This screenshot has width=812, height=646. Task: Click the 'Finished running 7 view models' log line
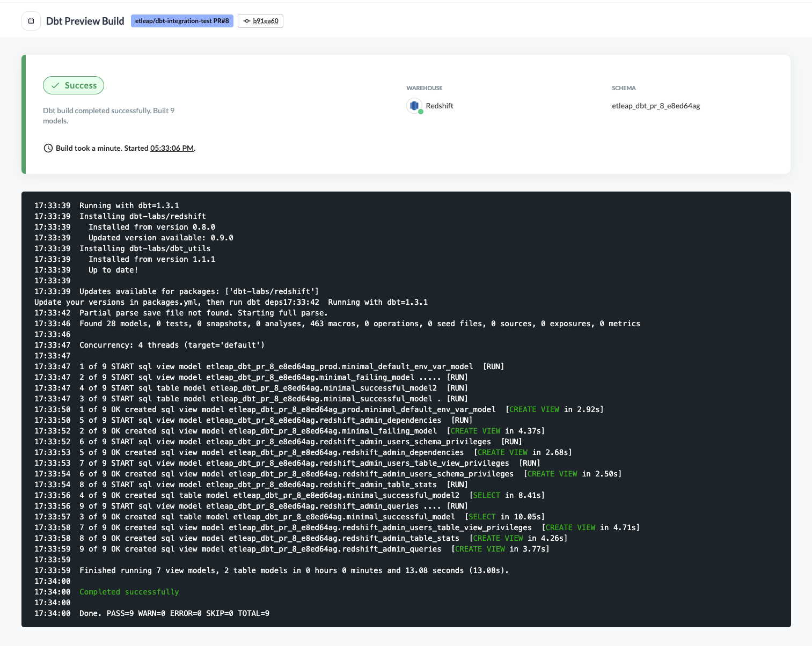tap(294, 570)
